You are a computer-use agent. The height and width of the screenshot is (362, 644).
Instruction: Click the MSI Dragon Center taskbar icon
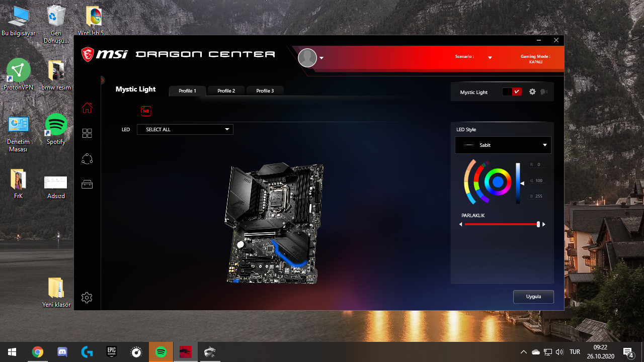pos(210,352)
